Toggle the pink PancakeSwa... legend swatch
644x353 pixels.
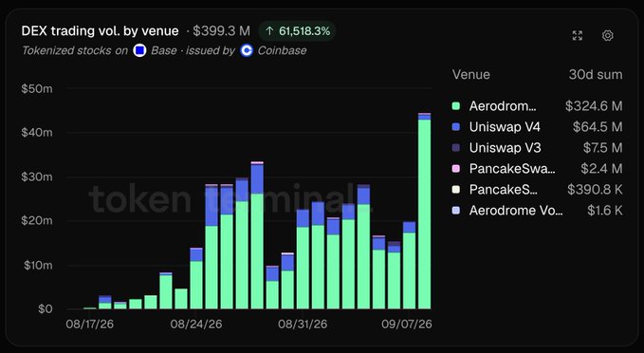456,169
